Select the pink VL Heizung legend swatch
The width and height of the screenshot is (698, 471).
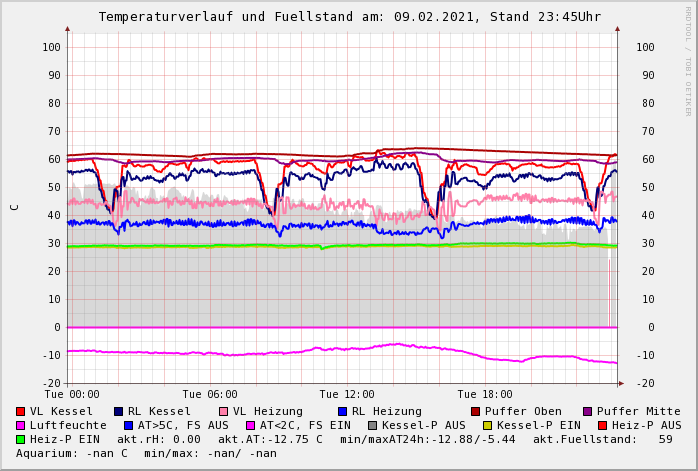tap(223, 411)
